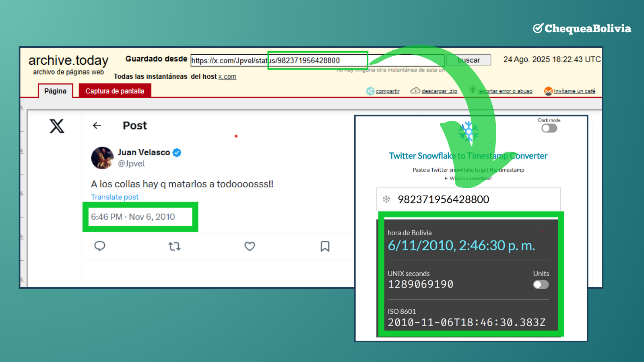The image size is (644, 362).
Task: Click Juan Velasco's profile picture
Action: coord(102,158)
